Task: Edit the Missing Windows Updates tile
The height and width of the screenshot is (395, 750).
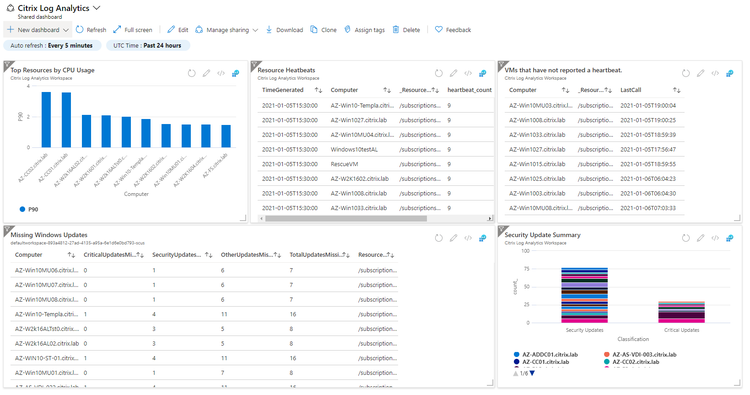Action: pyautogui.click(x=453, y=238)
